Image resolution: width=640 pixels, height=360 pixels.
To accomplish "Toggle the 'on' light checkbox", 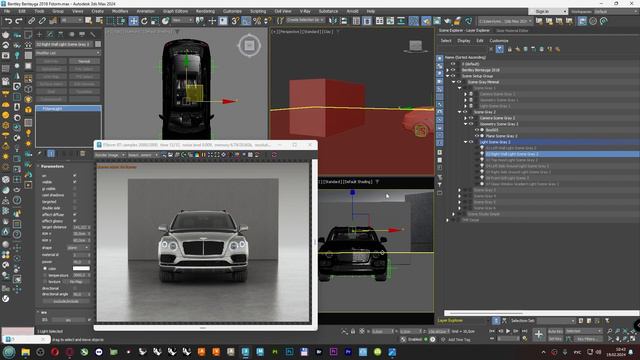I will click(75, 176).
